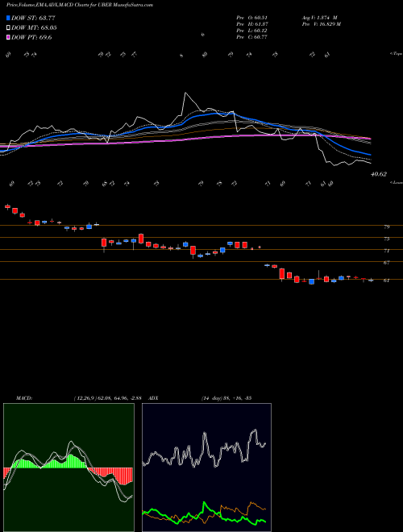The image size is (403, 532).
Task: Select the 'DOW PT: 69.6' legend text
Action: point(31,37)
